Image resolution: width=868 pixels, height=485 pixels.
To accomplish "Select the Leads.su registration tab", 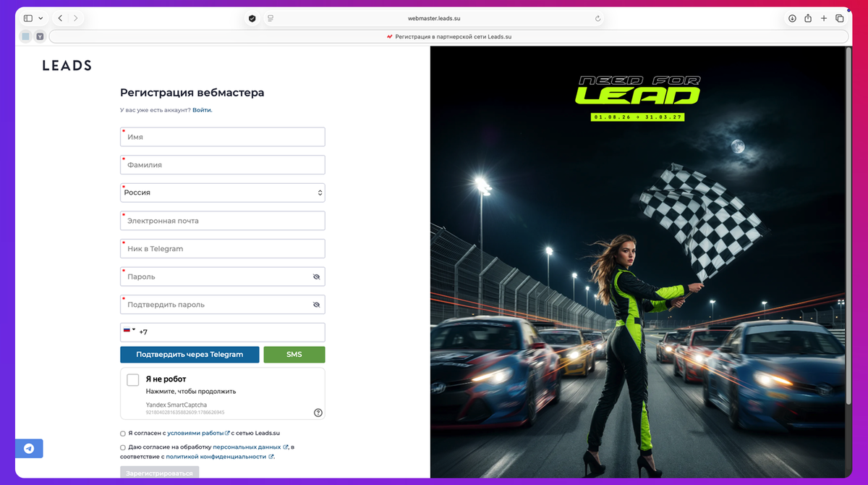I will (448, 36).
